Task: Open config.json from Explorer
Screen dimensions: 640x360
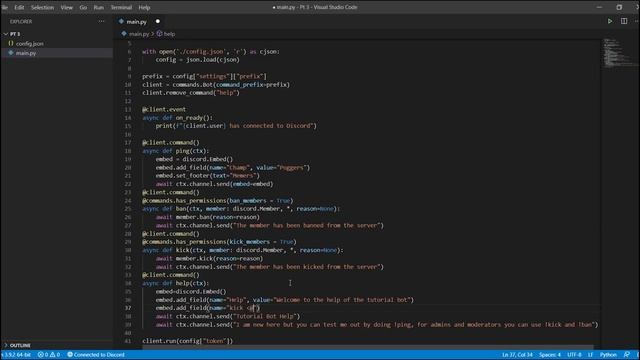Action: click(x=29, y=44)
